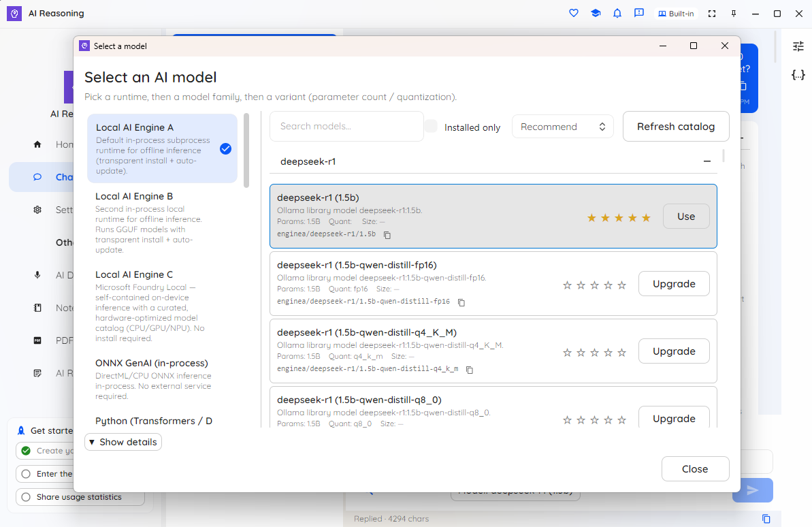Click the copy icon near Replied status
812x527 pixels.
point(766,519)
